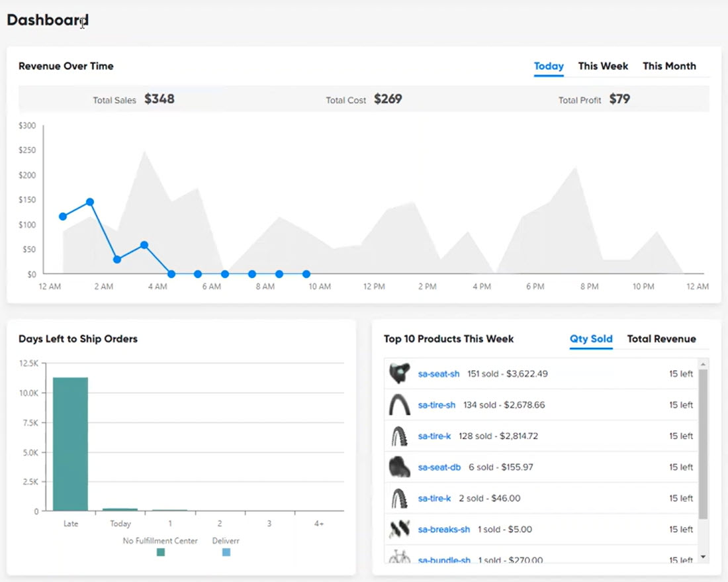This screenshot has height=582, width=728.
Task: Select the Today tab on Revenue Over Time
Action: pos(549,66)
